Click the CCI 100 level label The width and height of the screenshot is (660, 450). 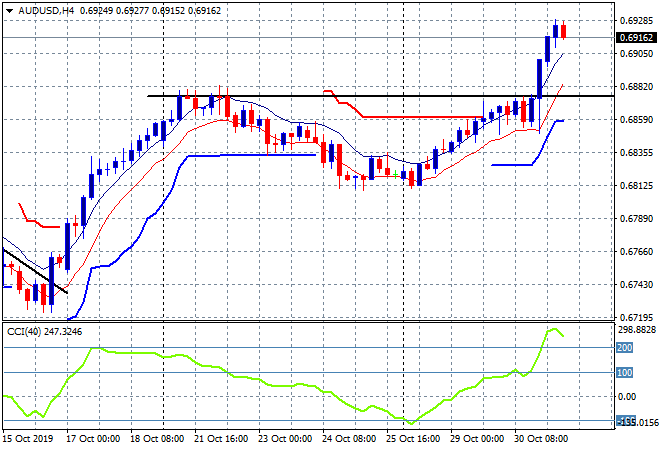pyautogui.click(x=625, y=373)
